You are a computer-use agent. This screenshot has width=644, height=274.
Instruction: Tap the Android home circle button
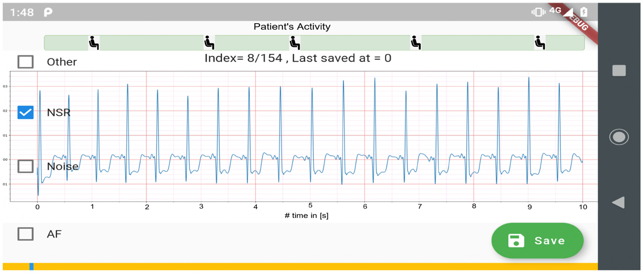[619, 137]
